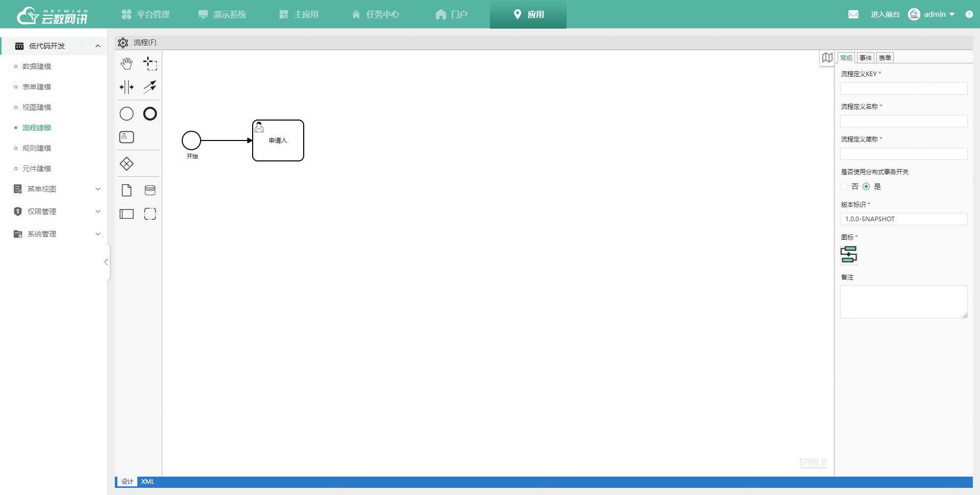This screenshot has width=980, height=495.
Task: Select 否 for distributed transaction switch
Action: pos(843,186)
